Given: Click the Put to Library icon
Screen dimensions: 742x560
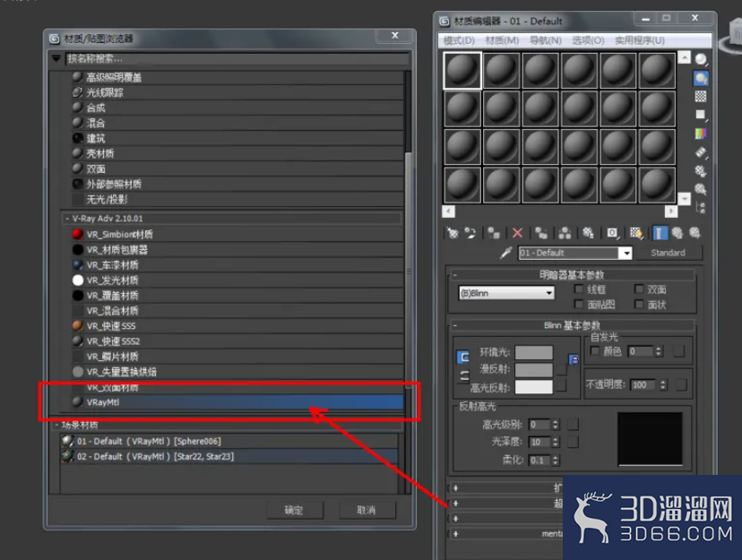Looking at the screenshot, I should (x=588, y=233).
